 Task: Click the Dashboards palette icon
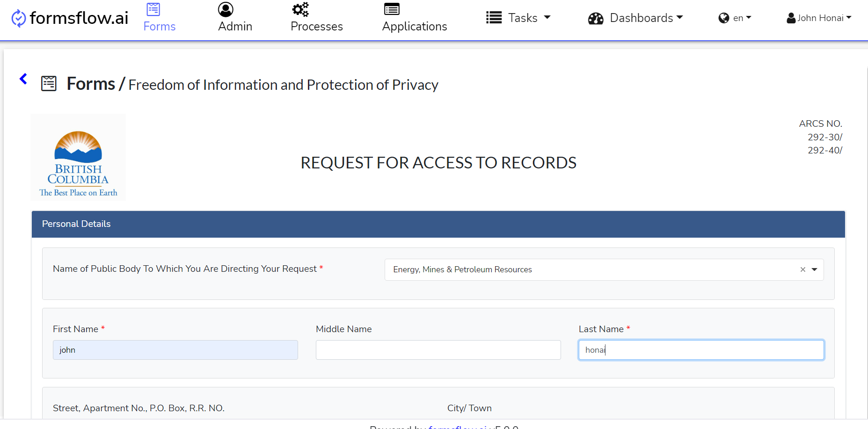pos(596,19)
